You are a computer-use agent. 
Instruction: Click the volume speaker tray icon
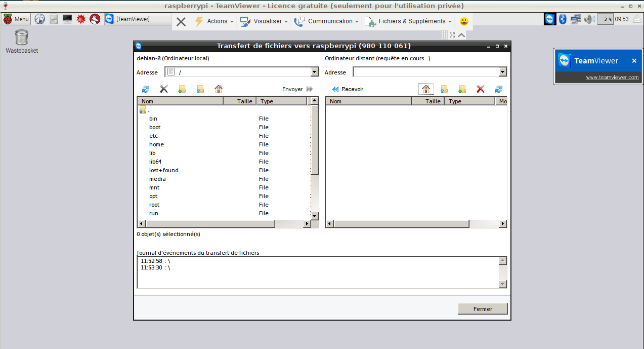[x=589, y=19]
